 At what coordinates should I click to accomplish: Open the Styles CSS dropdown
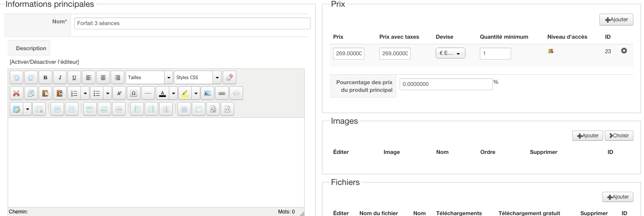click(217, 78)
